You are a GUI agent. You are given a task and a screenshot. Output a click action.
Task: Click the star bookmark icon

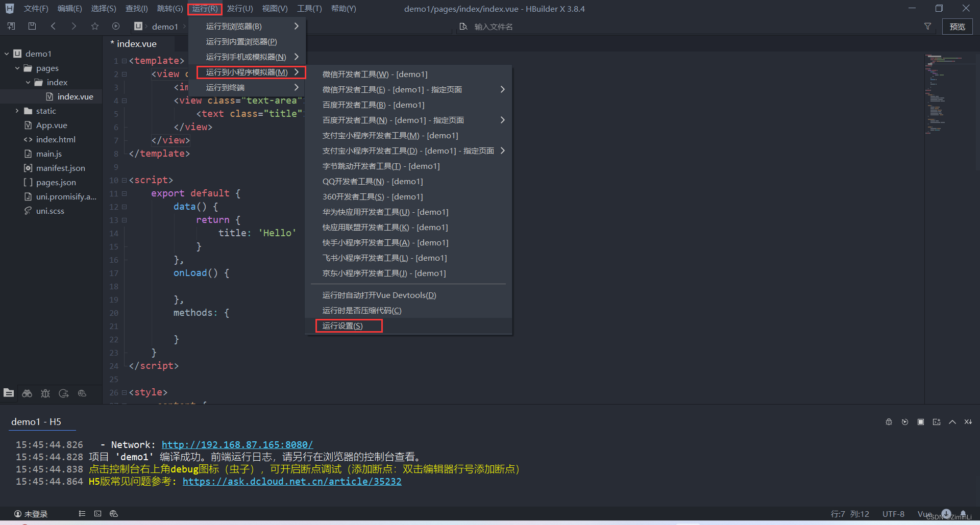click(95, 26)
